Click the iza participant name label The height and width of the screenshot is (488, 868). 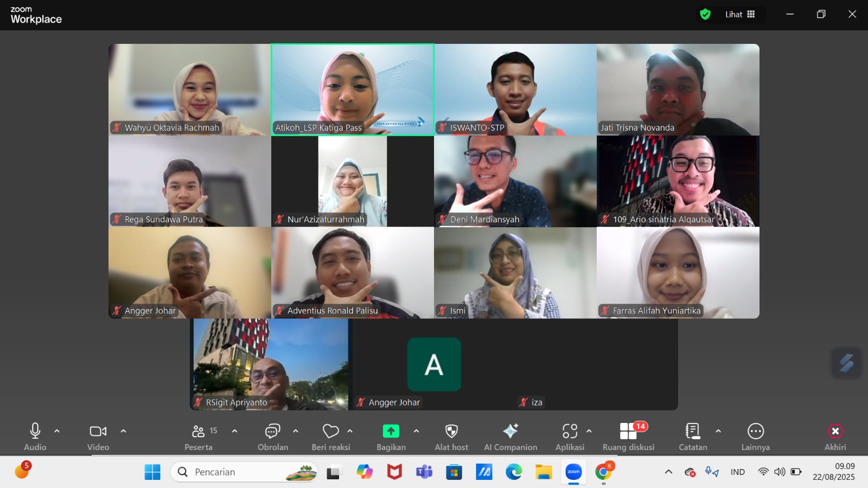(537, 402)
